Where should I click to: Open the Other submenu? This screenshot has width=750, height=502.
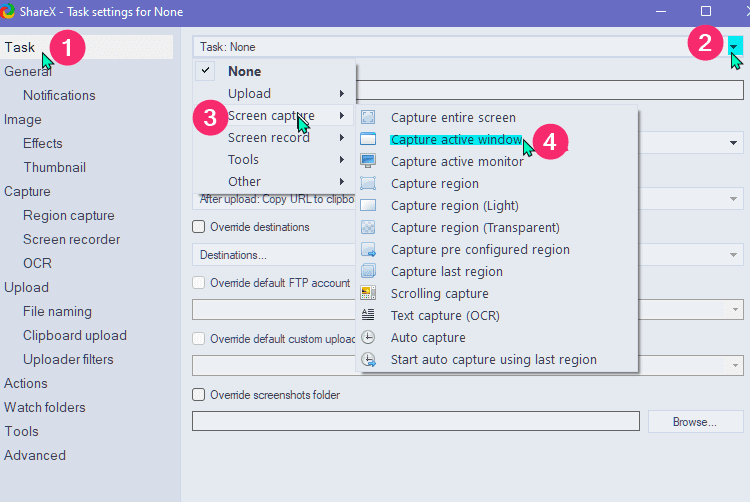pos(275,181)
